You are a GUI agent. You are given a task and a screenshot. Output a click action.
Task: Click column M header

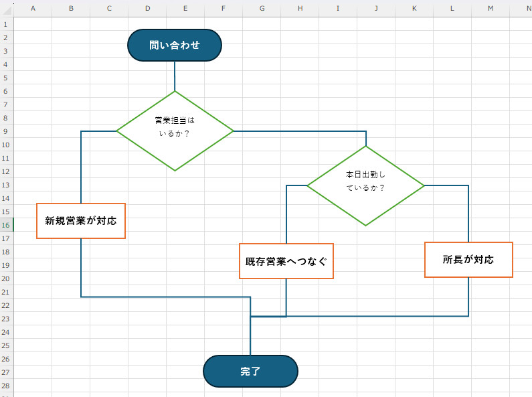491,8
